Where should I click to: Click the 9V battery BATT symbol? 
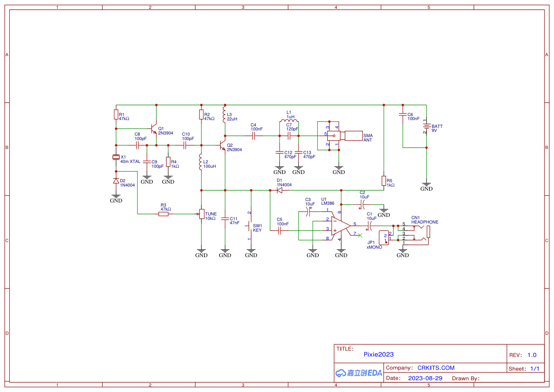[x=427, y=126]
